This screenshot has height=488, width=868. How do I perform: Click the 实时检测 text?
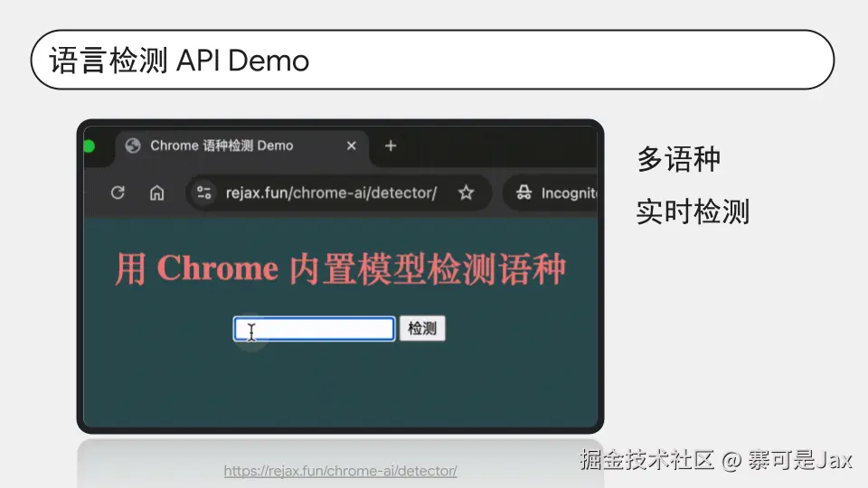pos(693,211)
